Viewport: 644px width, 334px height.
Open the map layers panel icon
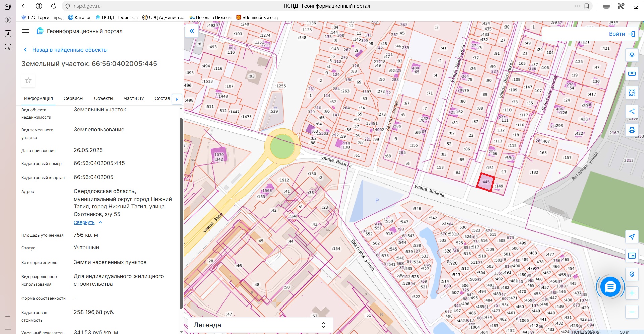[x=632, y=55]
